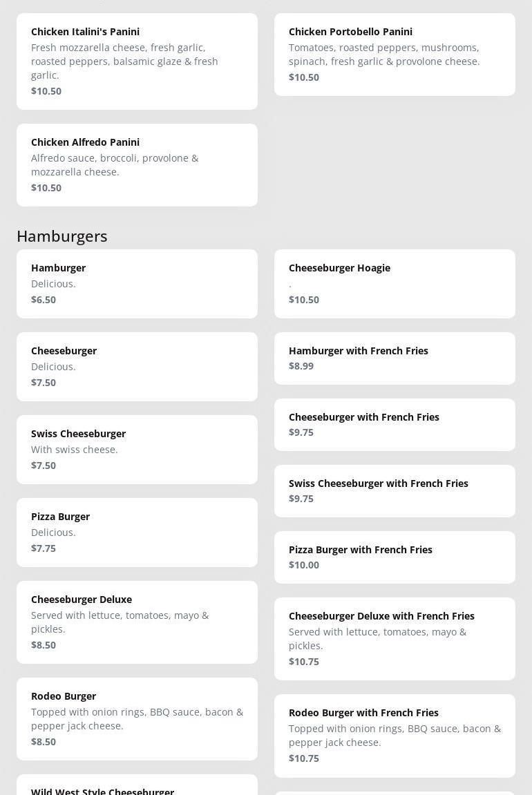Select the Pizza Burger card
Viewport: 532px width, 795px height.
point(137,532)
